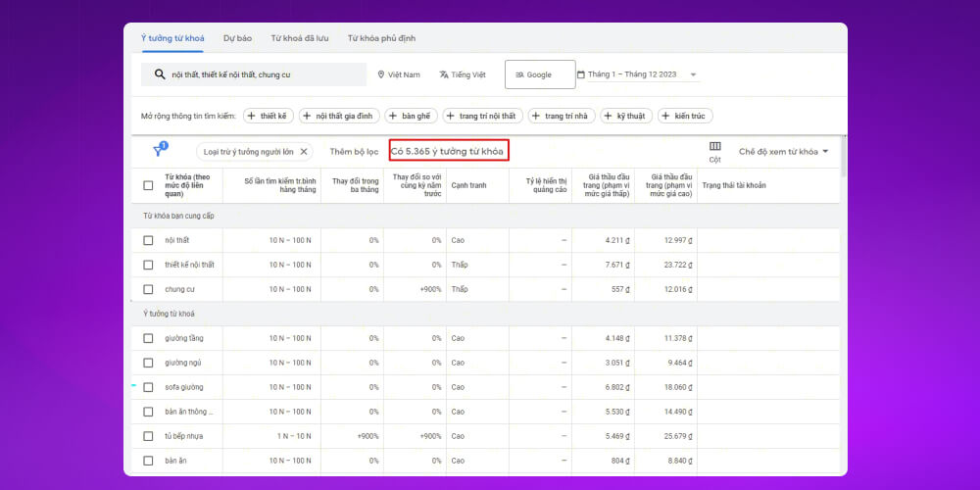This screenshot has width=980, height=490.
Task: Click the 12.997 ₫ high bid for nội thất
Action: (x=678, y=240)
